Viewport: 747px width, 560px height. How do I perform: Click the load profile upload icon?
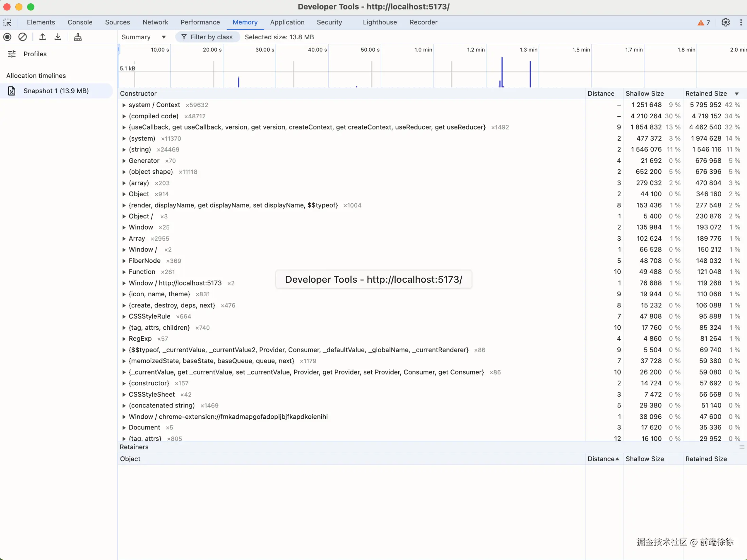click(42, 37)
